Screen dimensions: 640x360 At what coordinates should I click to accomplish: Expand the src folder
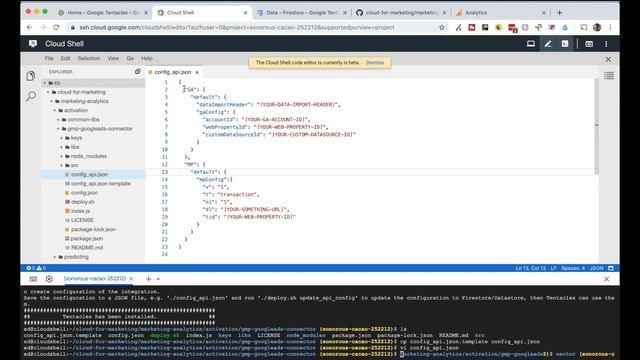click(71, 165)
